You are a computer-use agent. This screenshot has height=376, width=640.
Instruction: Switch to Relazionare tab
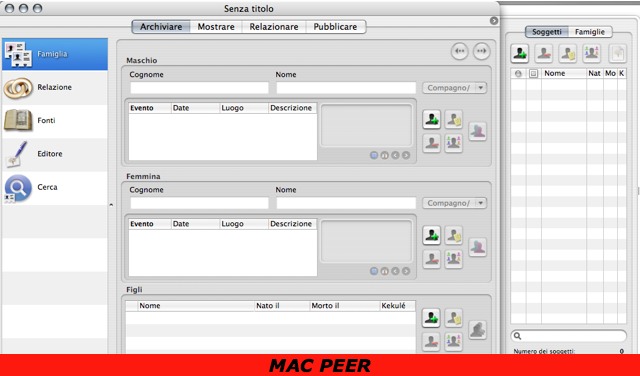274,27
